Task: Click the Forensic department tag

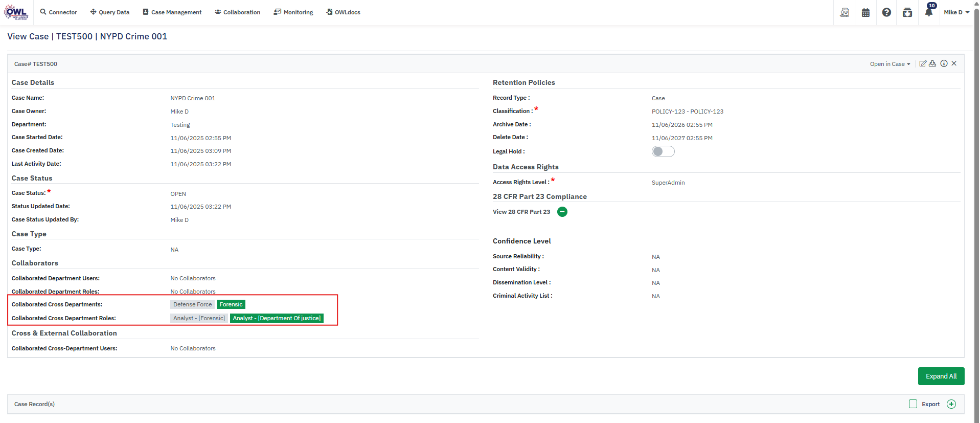Action: pos(231,304)
